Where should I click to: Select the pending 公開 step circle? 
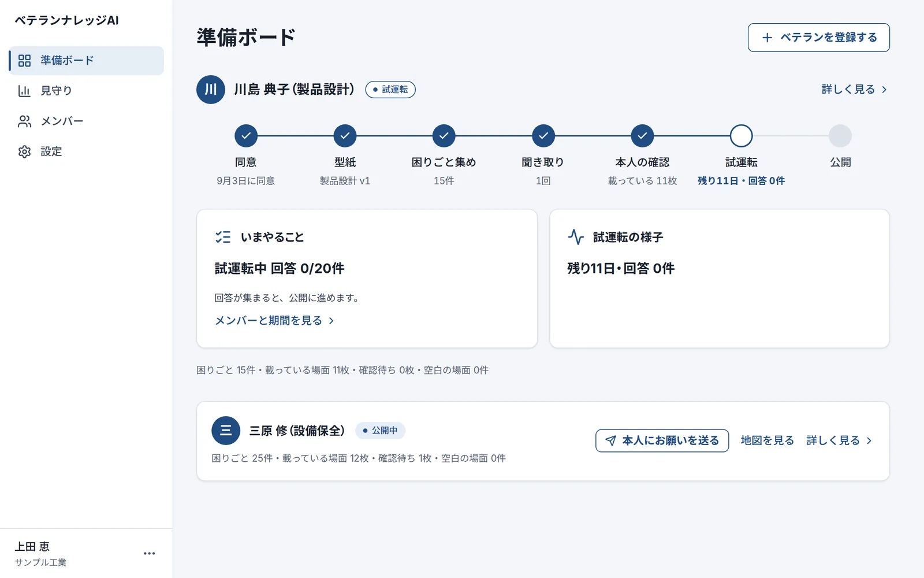coord(840,136)
